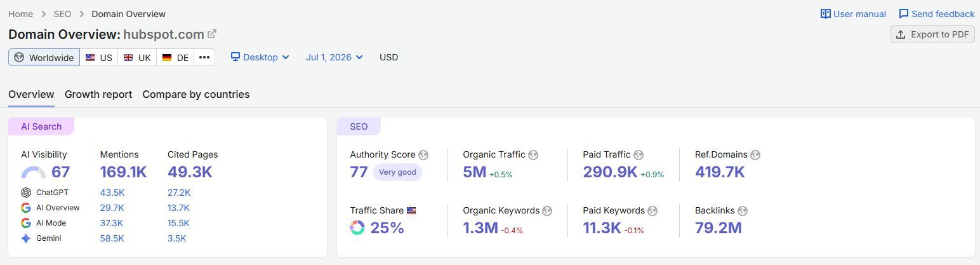Select the UK country database

tap(137, 57)
